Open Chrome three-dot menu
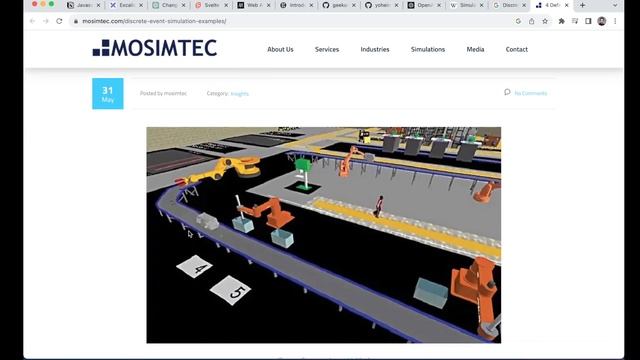 pos(615,21)
